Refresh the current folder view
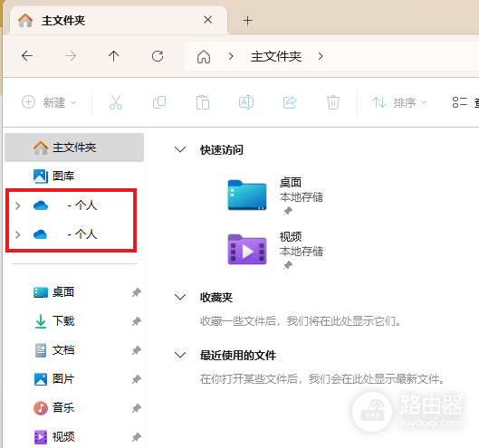This screenshot has height=448, width=479. click(158, 56)
